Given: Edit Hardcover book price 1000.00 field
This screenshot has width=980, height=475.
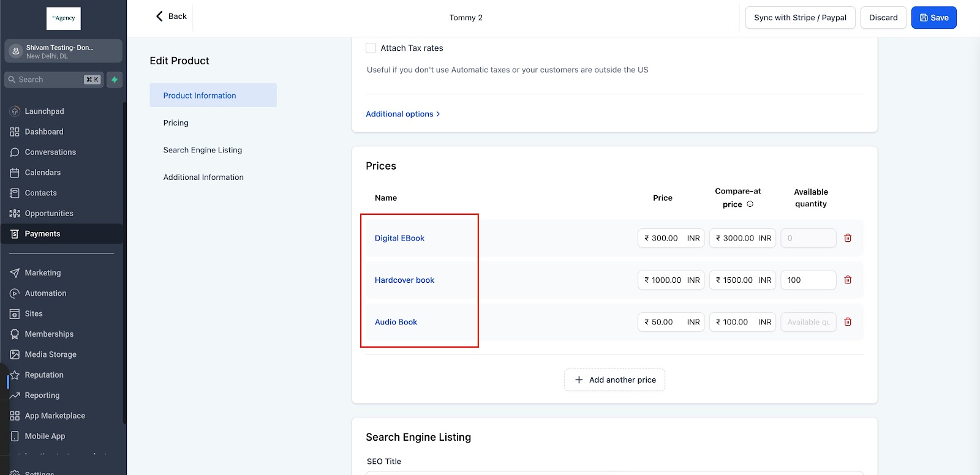Looking at the screenshot, I should (x=671, y=280).
